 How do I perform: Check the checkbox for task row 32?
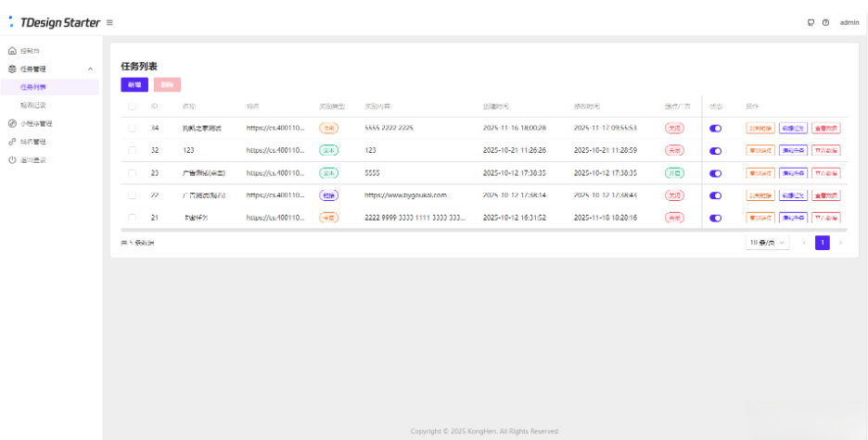[133, 150]
